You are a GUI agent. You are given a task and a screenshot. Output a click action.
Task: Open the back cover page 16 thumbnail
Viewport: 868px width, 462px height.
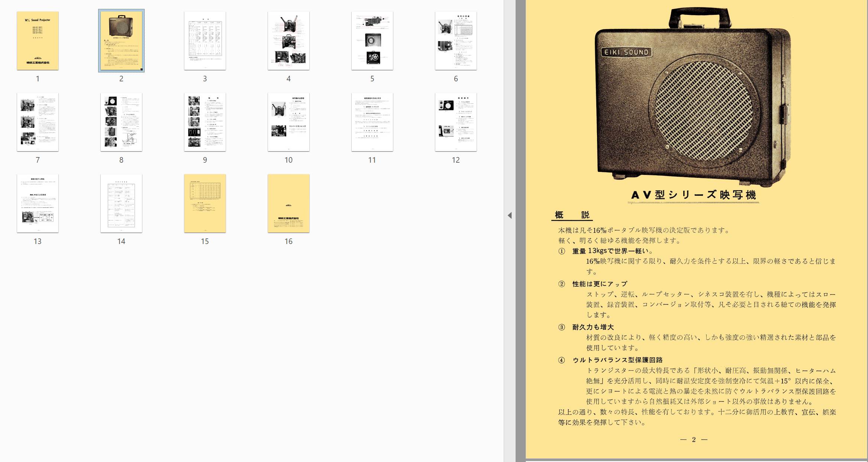click(x=288, y=203)
